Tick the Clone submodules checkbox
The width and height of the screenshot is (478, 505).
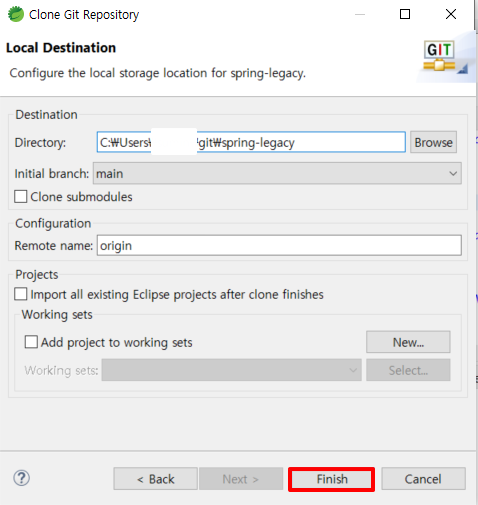click(x=21, y=196)
